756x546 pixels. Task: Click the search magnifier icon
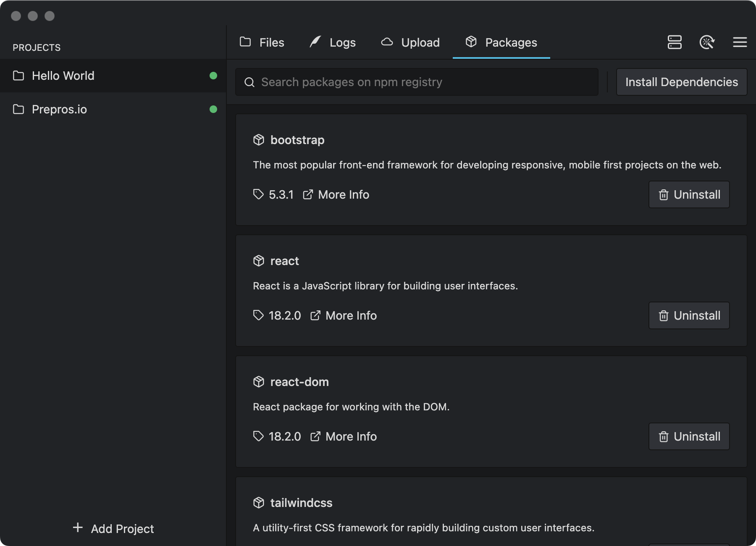pos(249,82)
